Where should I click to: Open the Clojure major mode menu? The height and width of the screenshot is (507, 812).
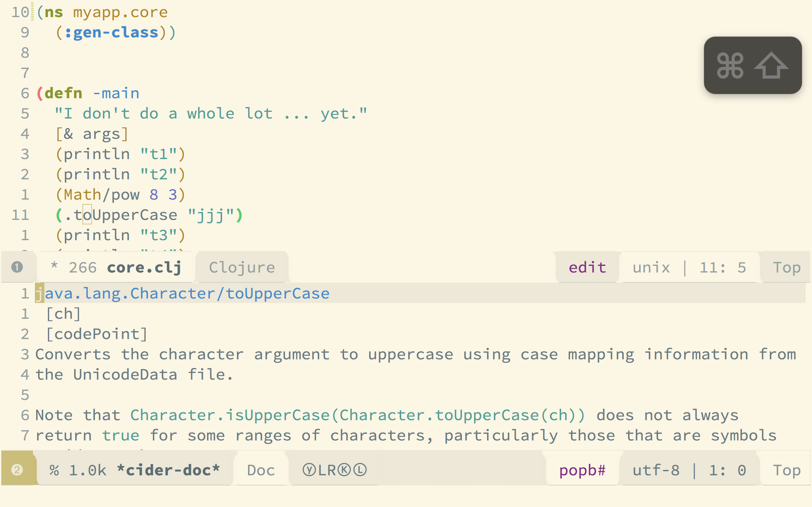coord(242,267)
